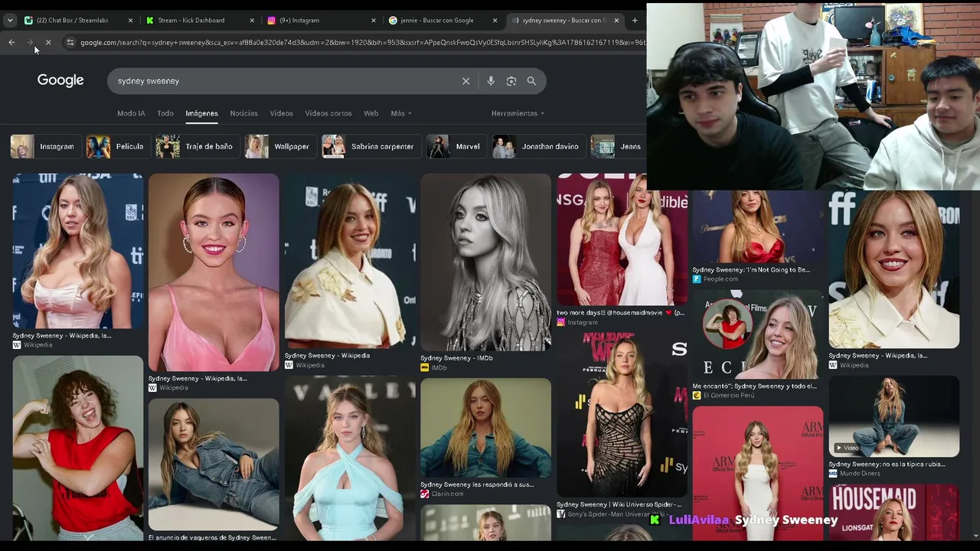
Task: Open the black lace dress image result
Action: 622,414
